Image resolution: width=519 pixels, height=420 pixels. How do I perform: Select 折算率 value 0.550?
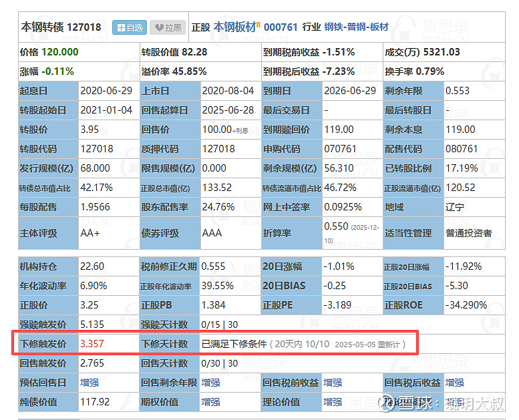[336, 226]
